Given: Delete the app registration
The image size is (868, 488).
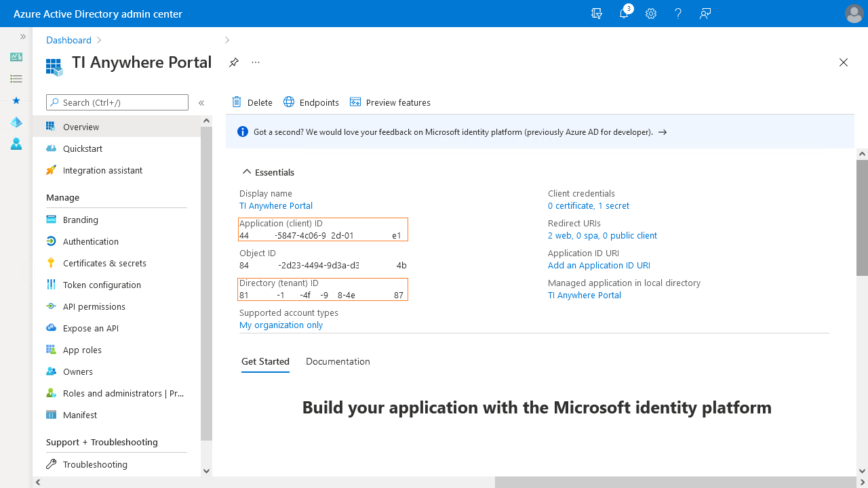Looking at the screenshot, I should [252, 102].
